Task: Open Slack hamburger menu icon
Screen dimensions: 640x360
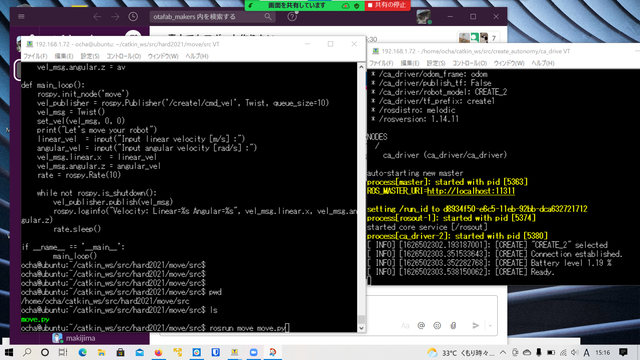Action: pyautogui.click(x=21, y=16)
